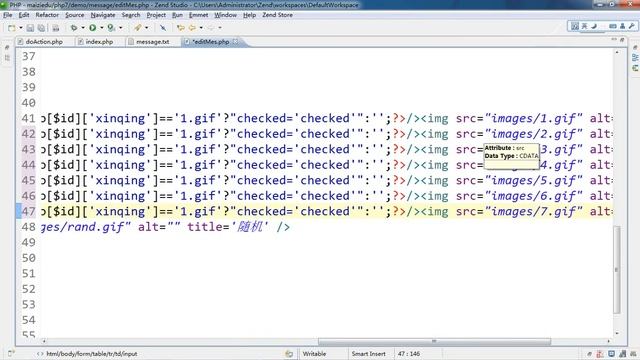Open the Edit menu

(24, 15)
